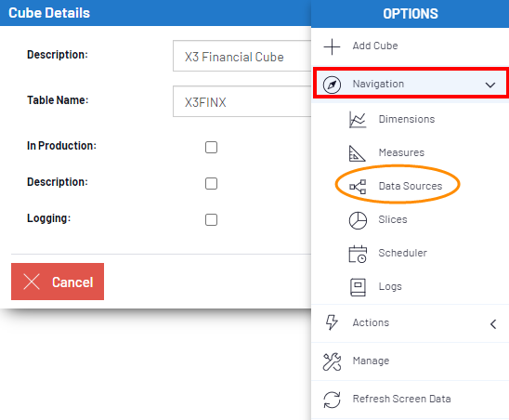Open the Data Sources node icon
The image size is (509, 420).
(358, 187)
